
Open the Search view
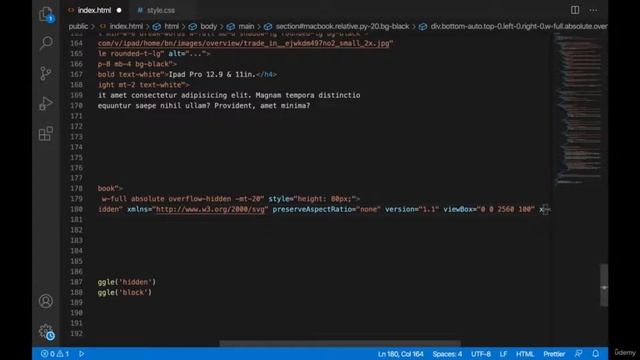click(x=46, y=42)
